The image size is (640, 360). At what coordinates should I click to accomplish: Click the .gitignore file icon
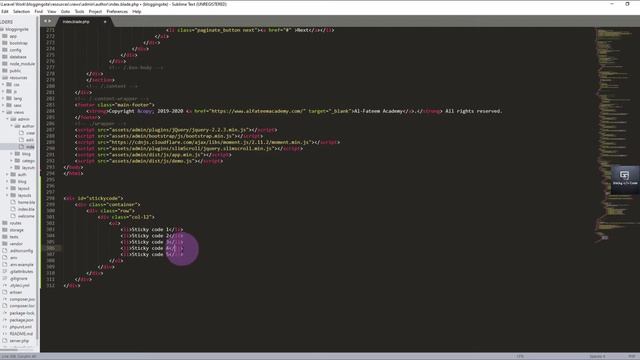[x=5, y=279]
